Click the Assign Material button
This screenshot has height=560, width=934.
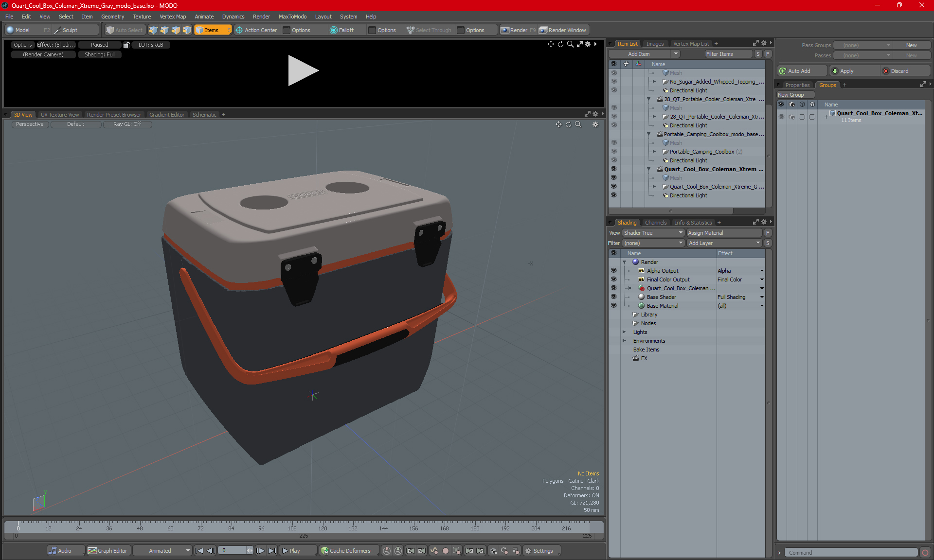click(x=724, y=233)
